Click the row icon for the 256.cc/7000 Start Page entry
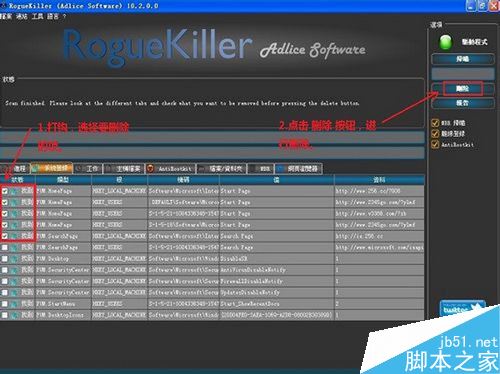The height and width of the screenshot is (374, 500). click(14, 191)
